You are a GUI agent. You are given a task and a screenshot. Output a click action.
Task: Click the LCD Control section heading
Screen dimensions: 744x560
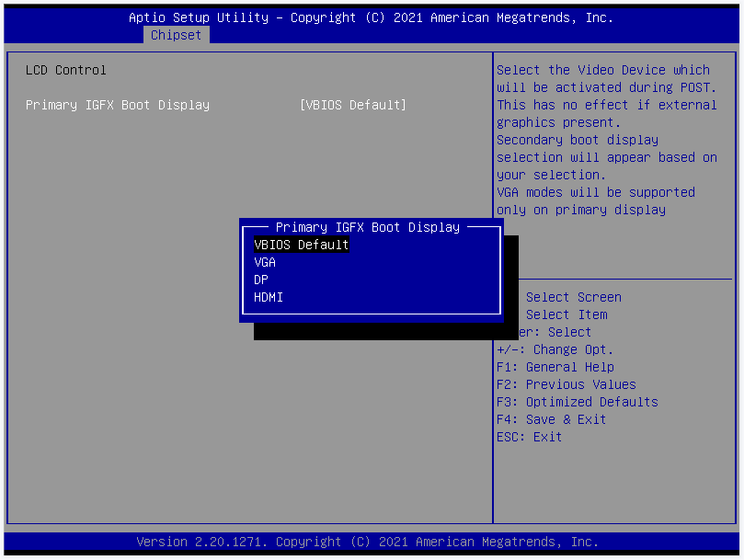pyautogui.click(x=66, y=70)
